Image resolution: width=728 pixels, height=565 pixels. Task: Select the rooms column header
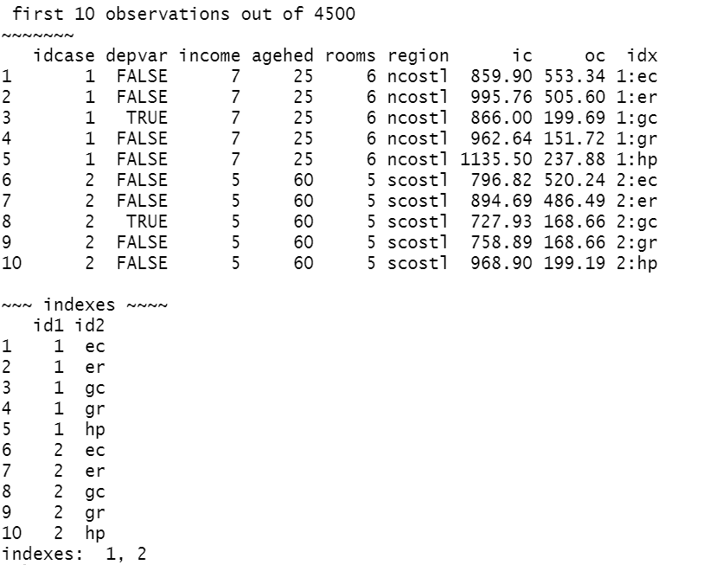click(x=350, y=55)
